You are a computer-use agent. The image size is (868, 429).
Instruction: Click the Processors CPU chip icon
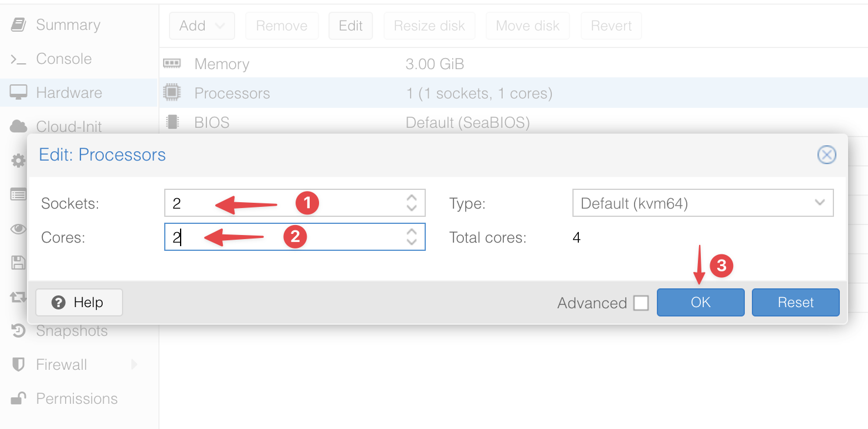click(x=172, y=93)
